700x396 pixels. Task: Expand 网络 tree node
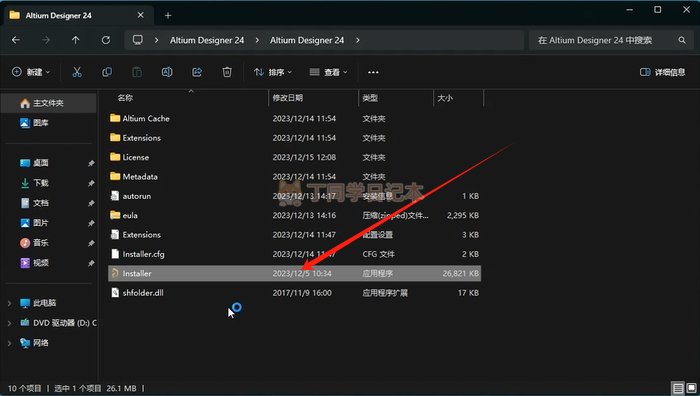9,343
